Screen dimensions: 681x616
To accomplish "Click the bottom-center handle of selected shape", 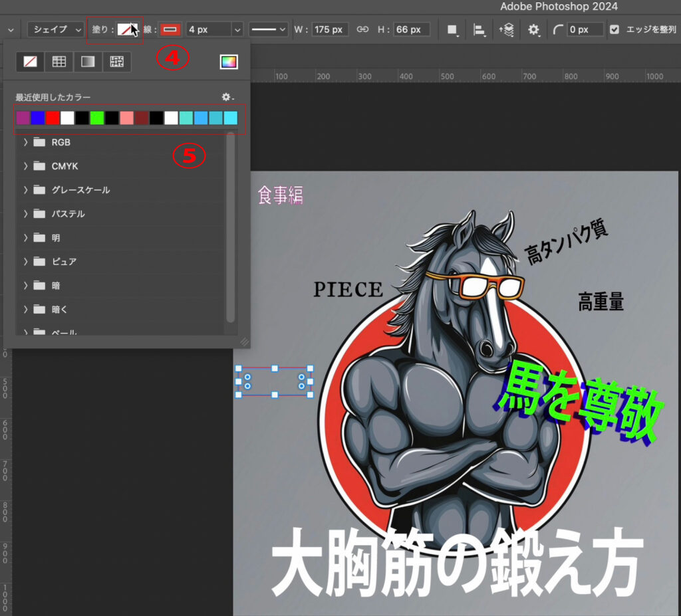I will [x=275, y=395].
